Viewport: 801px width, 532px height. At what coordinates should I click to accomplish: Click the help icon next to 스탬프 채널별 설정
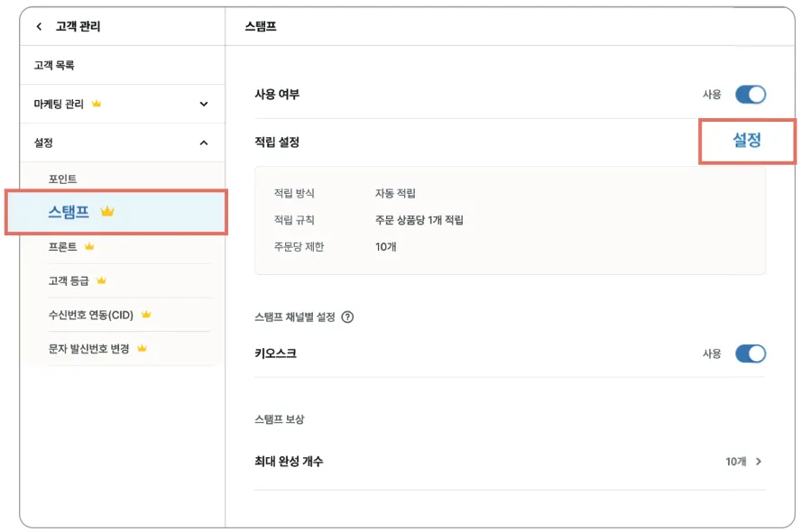347,316
